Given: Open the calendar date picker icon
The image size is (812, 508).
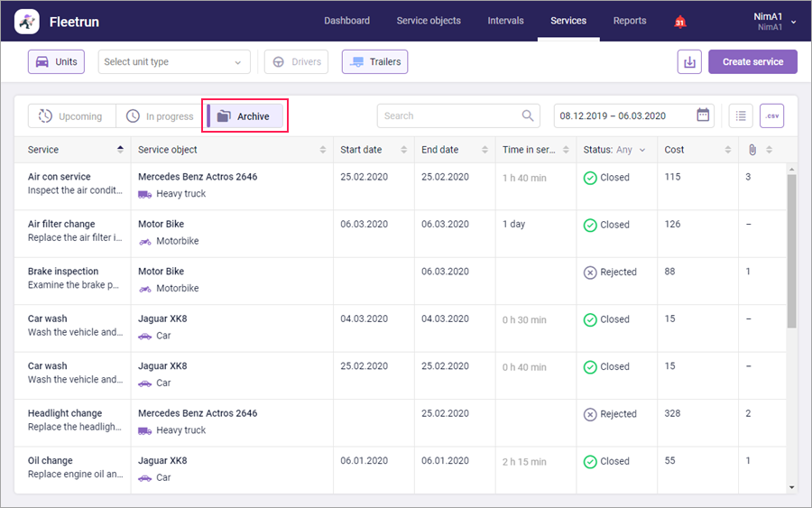Looking at the screenshot, I should [703, 115].
